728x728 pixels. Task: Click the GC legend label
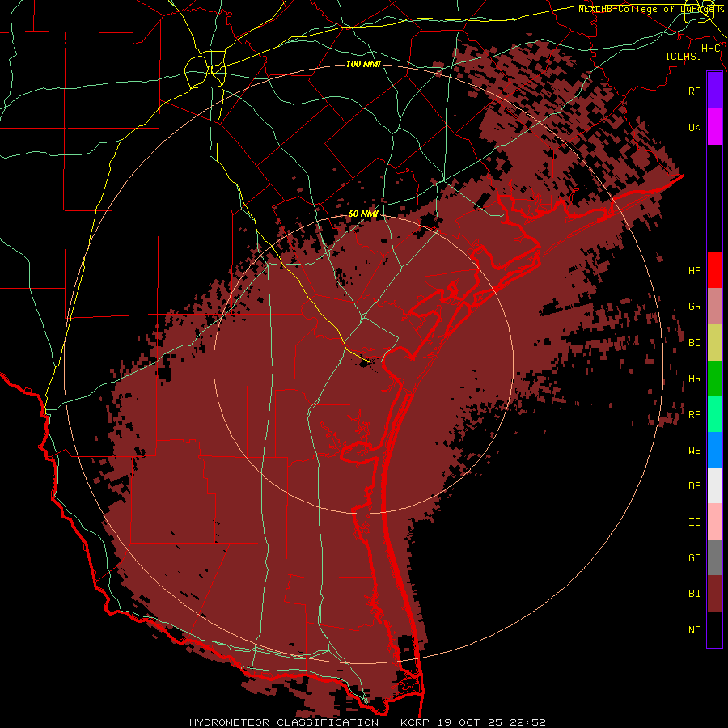coord(694,558)
